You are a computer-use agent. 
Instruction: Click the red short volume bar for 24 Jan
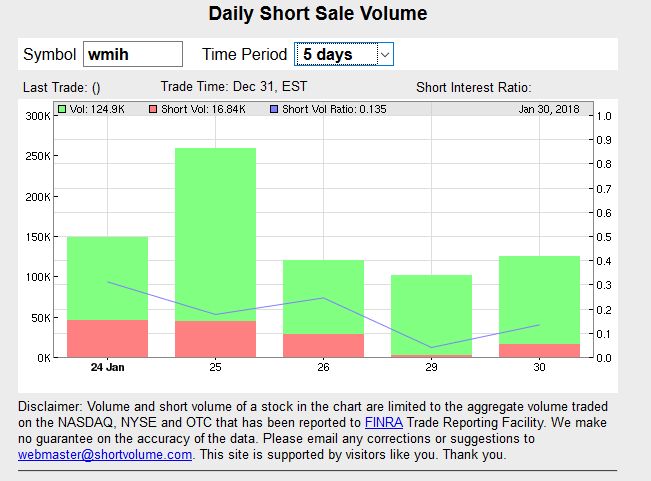point(108,338)
